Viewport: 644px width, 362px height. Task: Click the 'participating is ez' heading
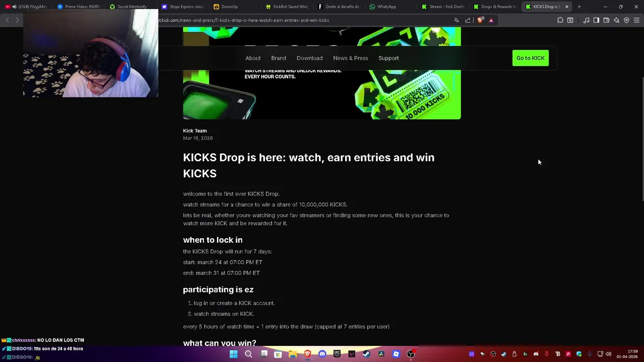tap(218, 290)
